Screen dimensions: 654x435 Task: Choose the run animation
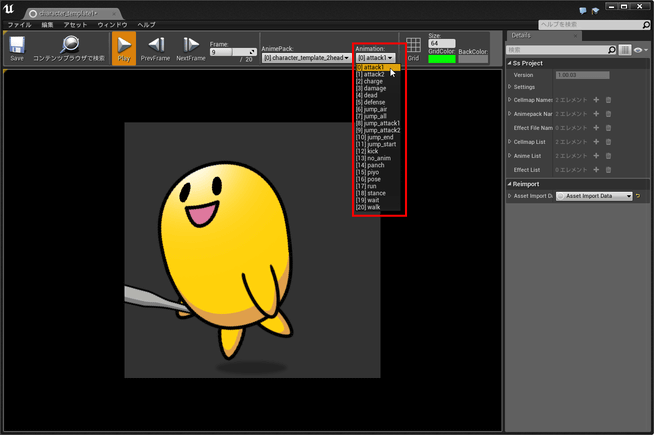coord(378,186)
